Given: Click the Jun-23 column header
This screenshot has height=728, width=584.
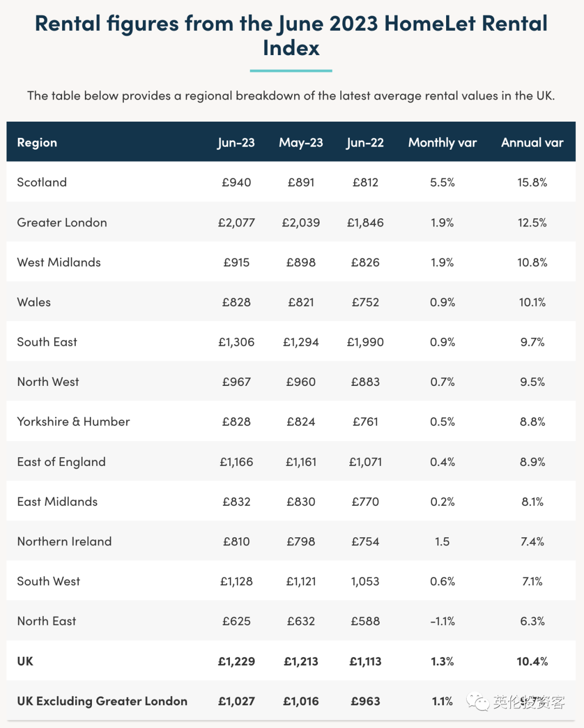Looking at the screenshot, I should click(236, 143).
